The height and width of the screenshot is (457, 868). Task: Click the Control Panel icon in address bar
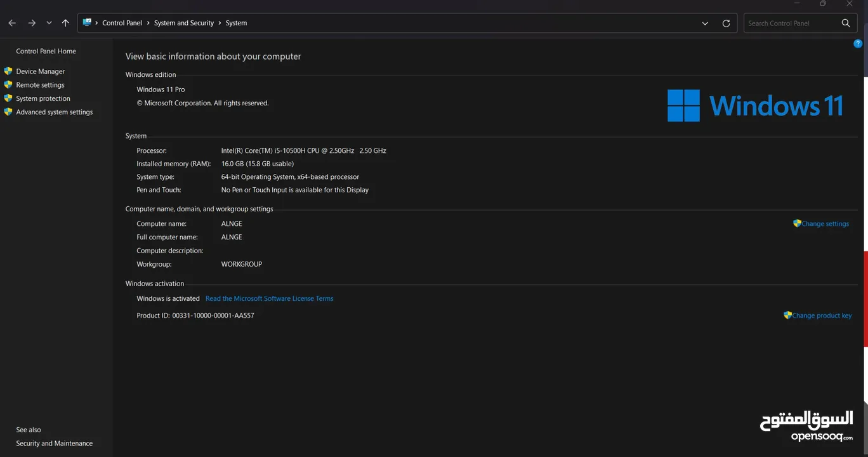pos(87,23)
